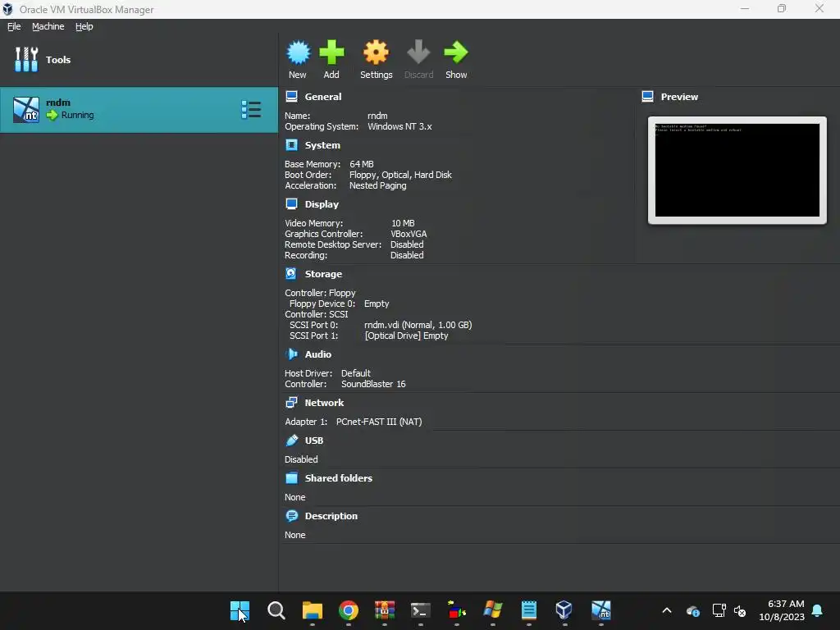This screenshot has width=840, height=630.
Task: Open taskbar Search magnifier
Action: click(x=276, y=610)
